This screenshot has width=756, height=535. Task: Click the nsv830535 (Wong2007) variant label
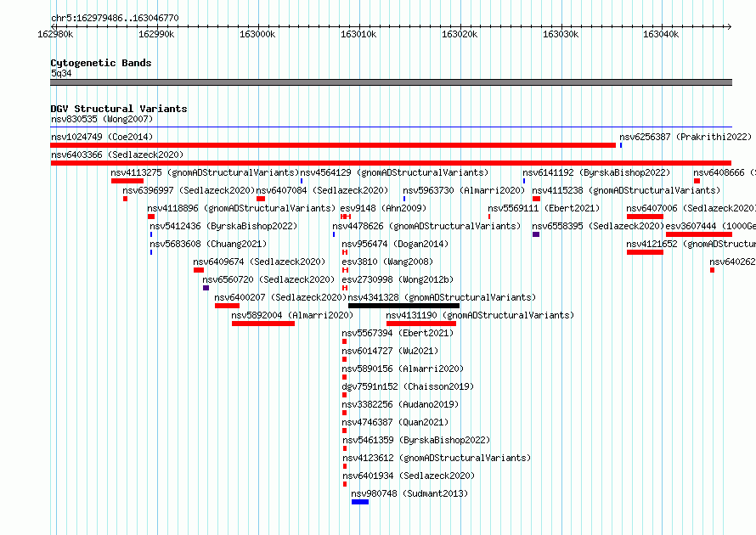102,119
